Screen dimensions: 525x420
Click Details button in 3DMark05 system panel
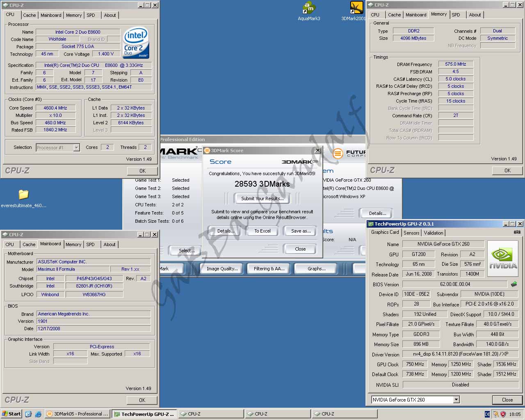pyautogui.click(x=377, y=213)
